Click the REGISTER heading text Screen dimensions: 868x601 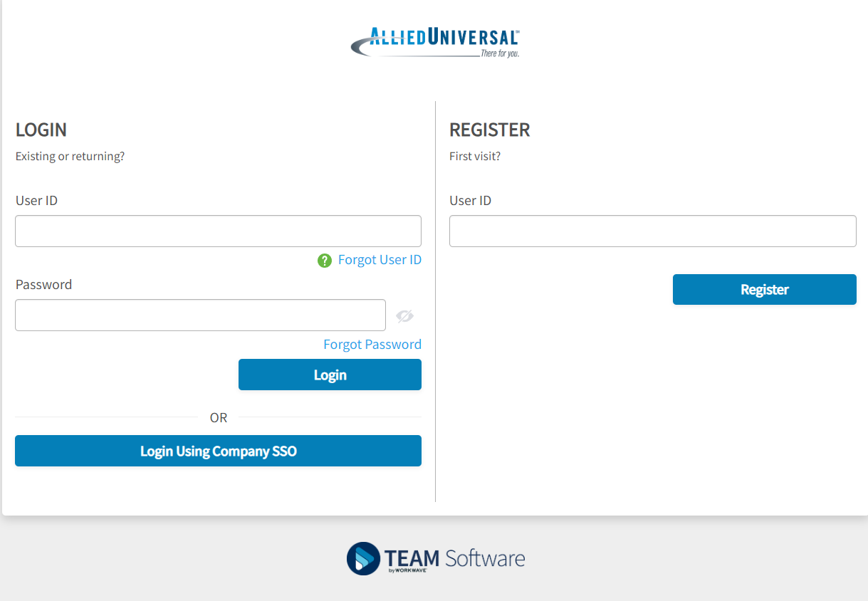pos(490,130)
